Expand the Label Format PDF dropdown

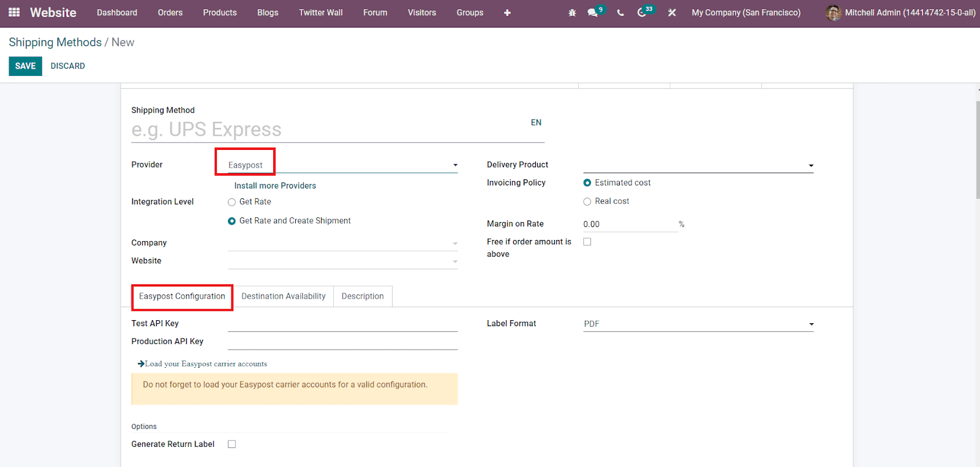810,324
